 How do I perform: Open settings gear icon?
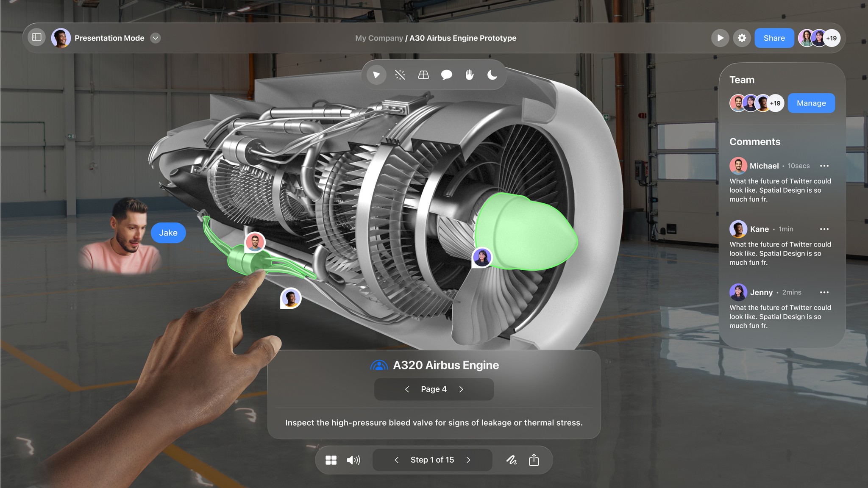pos(742,38)
